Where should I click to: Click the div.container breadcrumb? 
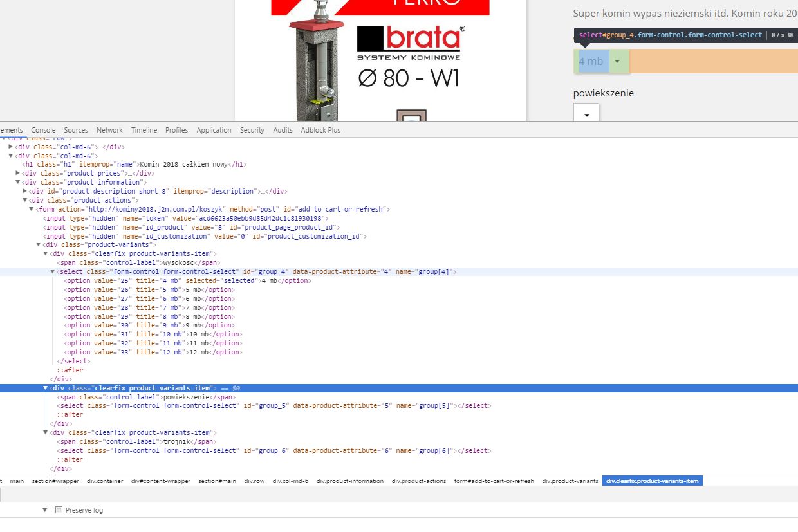[x=106, y=481]
